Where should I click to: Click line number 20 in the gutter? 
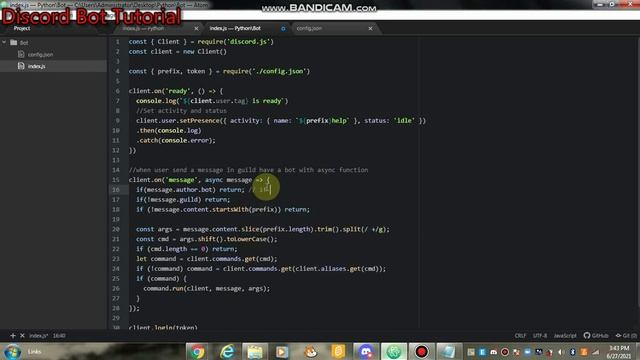(116, 229)
